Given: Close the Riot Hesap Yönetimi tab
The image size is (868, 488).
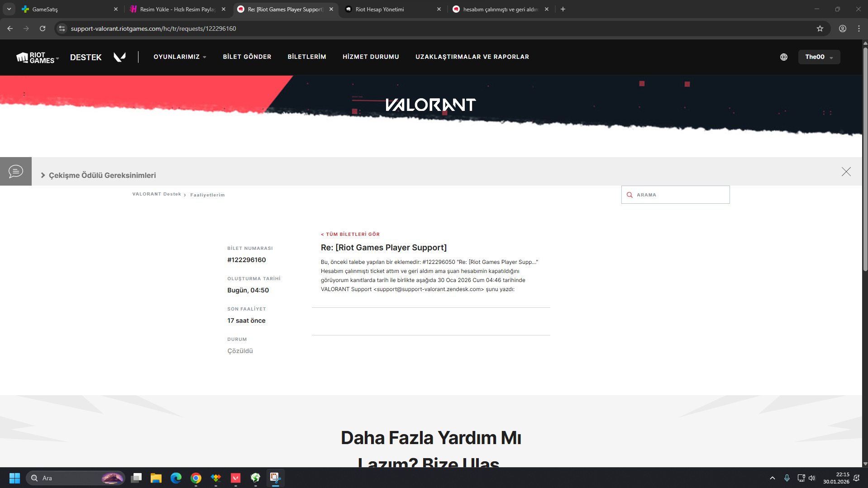Looking at the screenshot, I should (x=439, y=9).
